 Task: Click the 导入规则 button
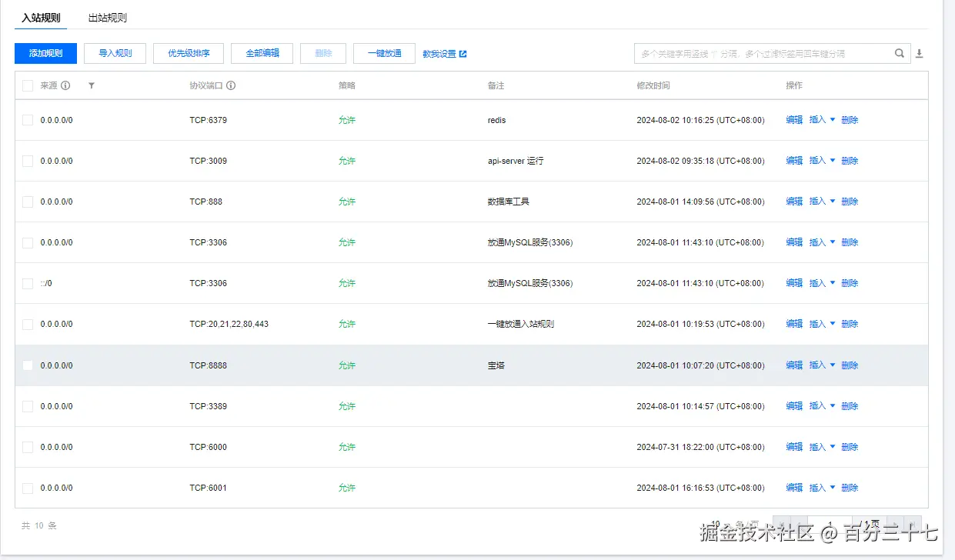(x=115, y=53)
